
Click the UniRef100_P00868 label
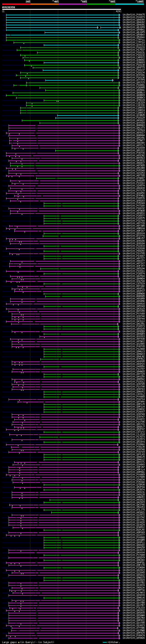point(133,538)
